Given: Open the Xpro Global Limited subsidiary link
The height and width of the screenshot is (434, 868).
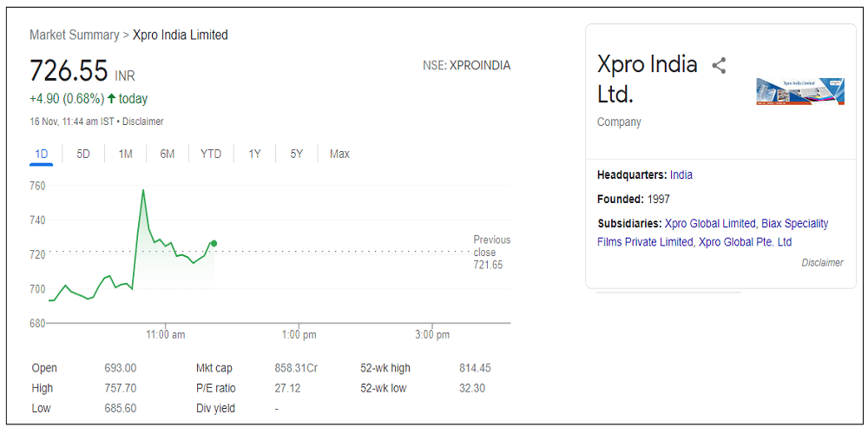Looking at the screenshot, I should click(710, 224).
